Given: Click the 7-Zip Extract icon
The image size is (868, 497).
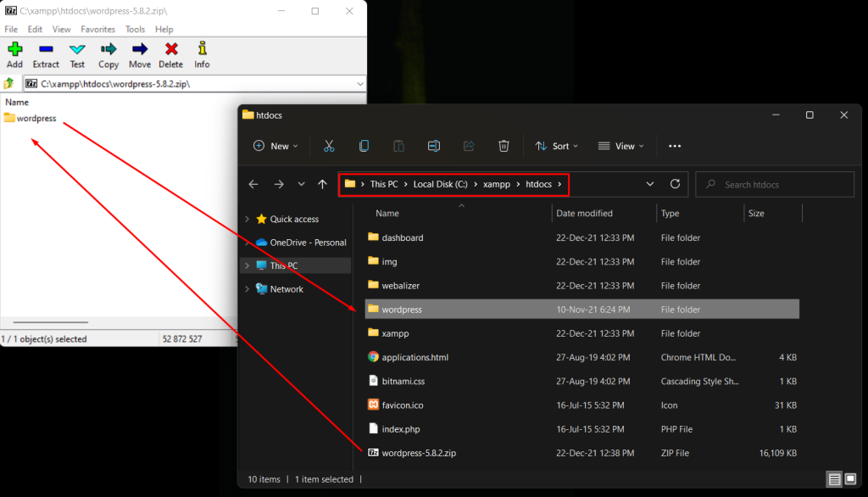Looking at the screenshot, I should tap(46, 49).
